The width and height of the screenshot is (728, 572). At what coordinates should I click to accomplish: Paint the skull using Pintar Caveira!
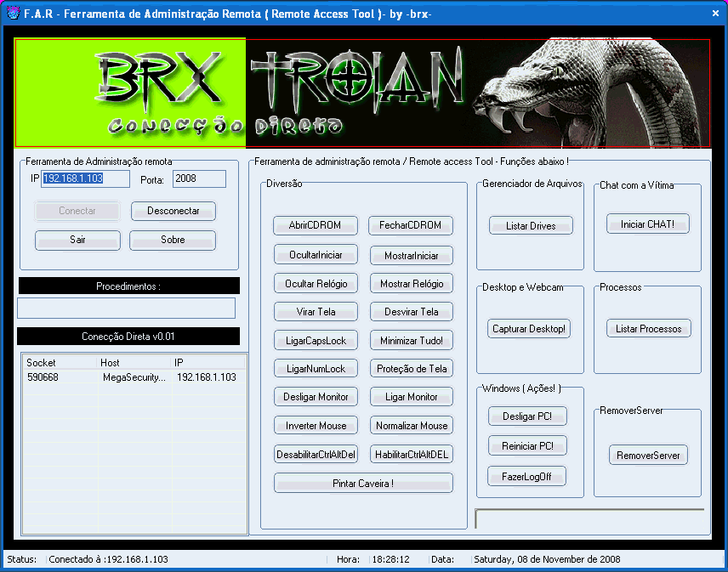pyautogui.click(x=363, y=483)
